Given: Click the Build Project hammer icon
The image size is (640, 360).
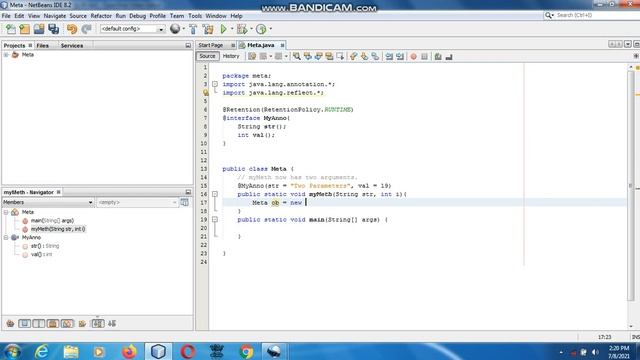Looking at the screenshot, I should pyautogui.click(x=193, y=29).
